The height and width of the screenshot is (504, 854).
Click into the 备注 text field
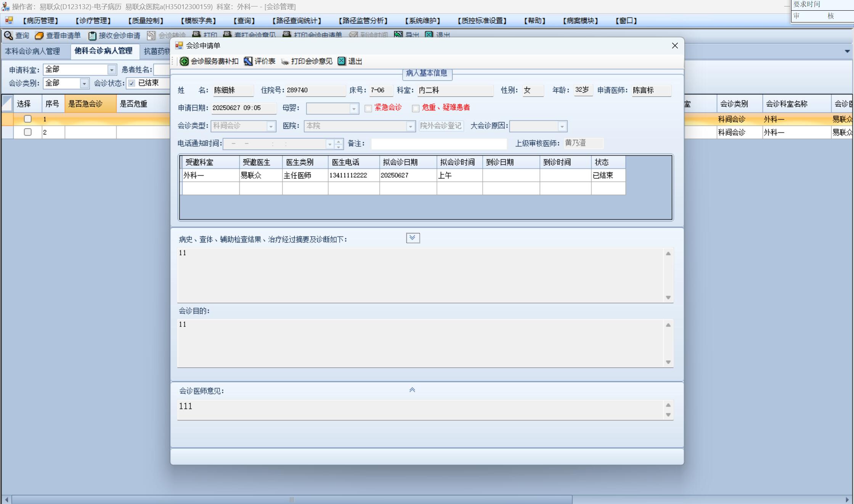(439, 144)
